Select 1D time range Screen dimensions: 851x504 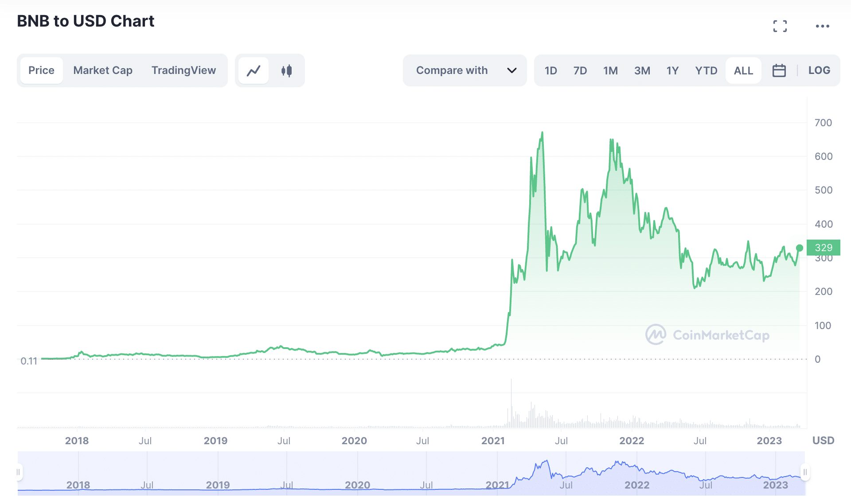tap(550, 71)
